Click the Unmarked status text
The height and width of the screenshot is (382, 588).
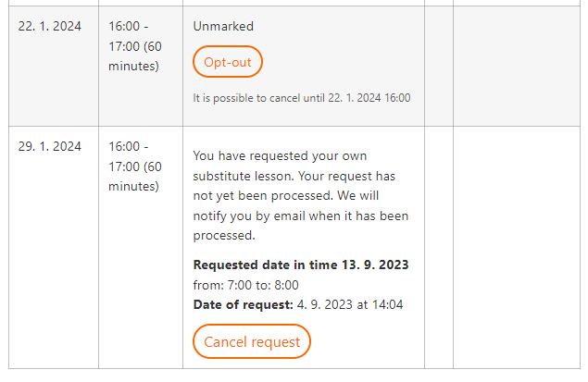(x=223, y=26)
